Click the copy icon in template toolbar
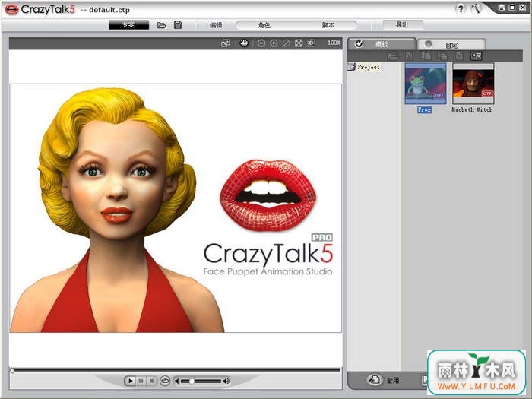532x399 pixels. (x=426, y=56)
